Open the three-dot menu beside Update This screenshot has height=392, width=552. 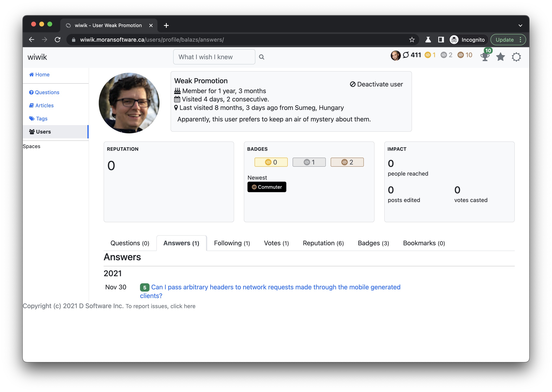pyautogui.click(x=520, y=40)
